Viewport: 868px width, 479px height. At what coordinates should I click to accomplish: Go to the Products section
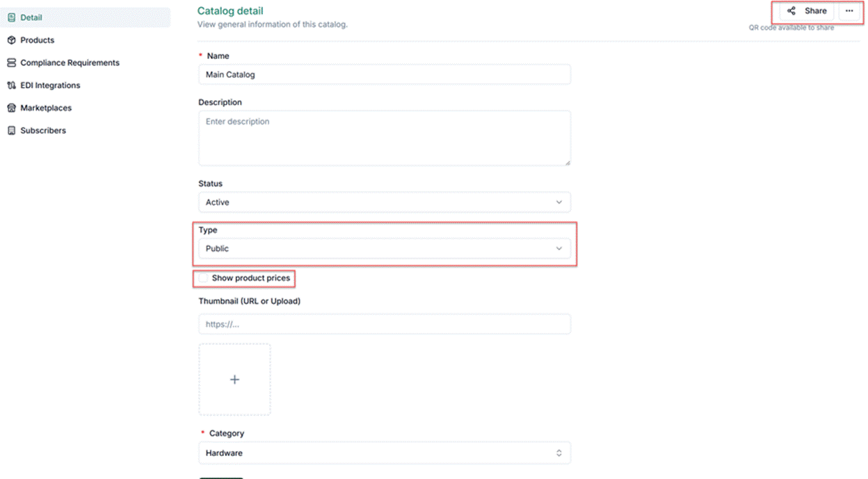tap(86, 40)
